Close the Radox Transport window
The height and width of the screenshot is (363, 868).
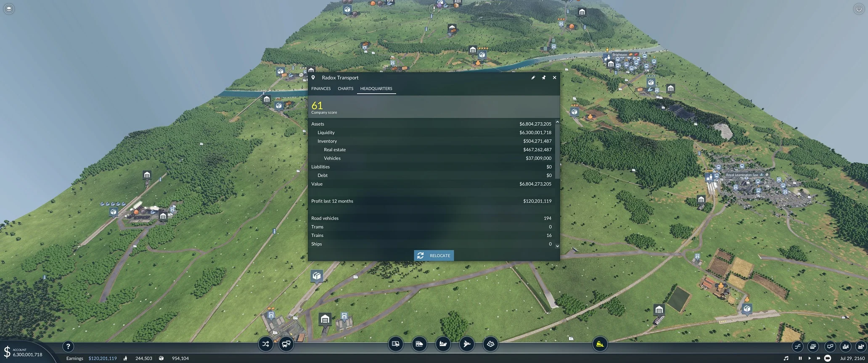coord(555,78)
